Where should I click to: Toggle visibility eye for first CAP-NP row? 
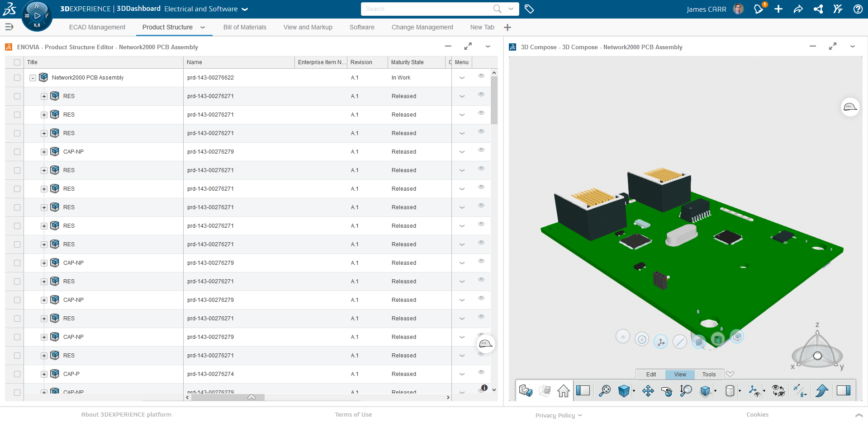(x=481, y=150)
